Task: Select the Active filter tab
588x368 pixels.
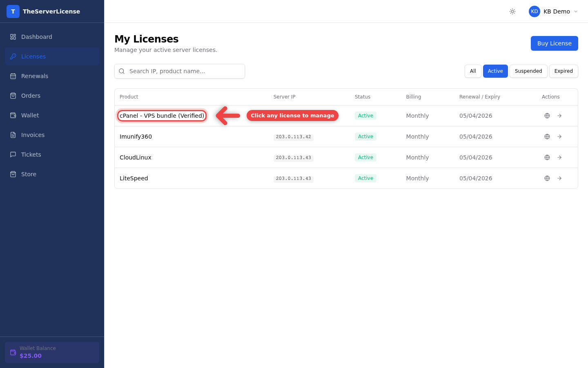Action: (x=495, y=71)
